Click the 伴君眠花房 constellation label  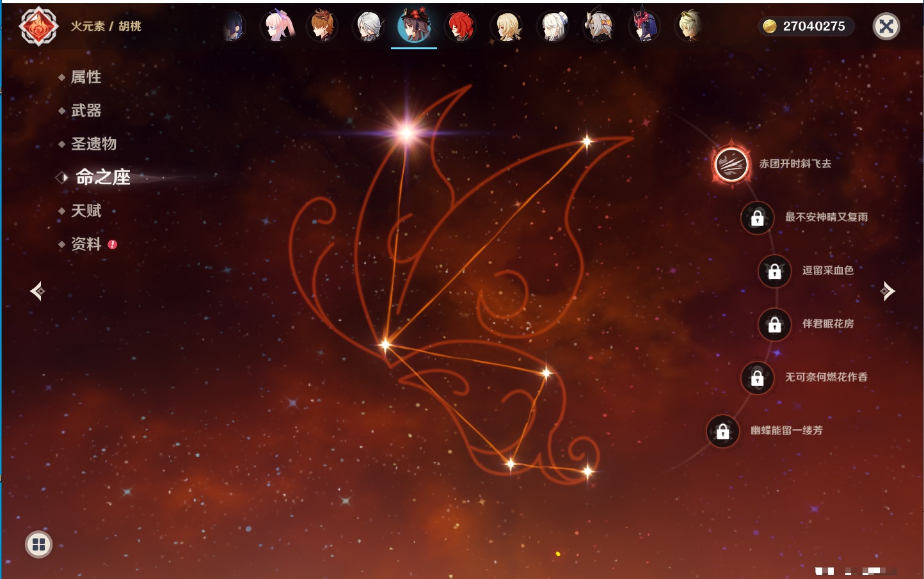[x=828, y=324]
